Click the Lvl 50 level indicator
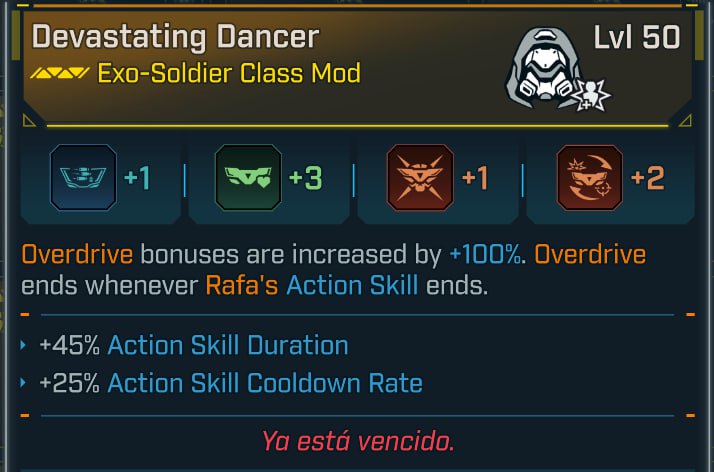 tap(637, 37)
